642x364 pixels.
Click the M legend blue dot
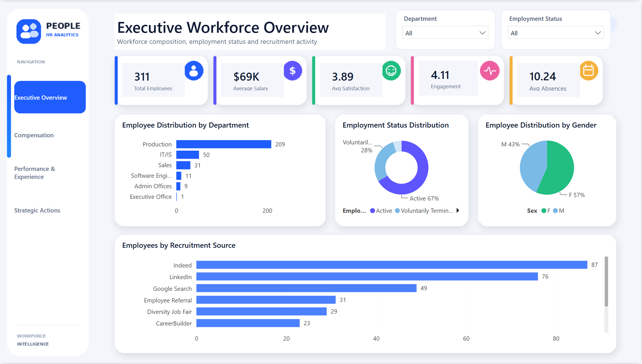pyautogui.click(x=555, y=211)
